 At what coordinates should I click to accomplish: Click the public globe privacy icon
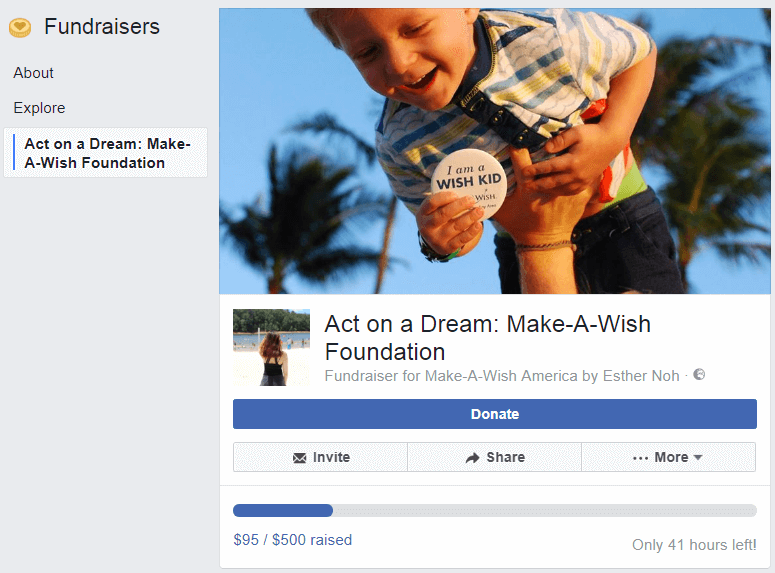pos(699,374)
